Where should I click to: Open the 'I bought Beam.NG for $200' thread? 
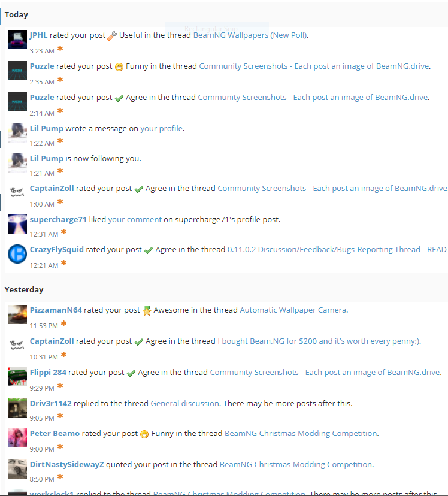319,341
